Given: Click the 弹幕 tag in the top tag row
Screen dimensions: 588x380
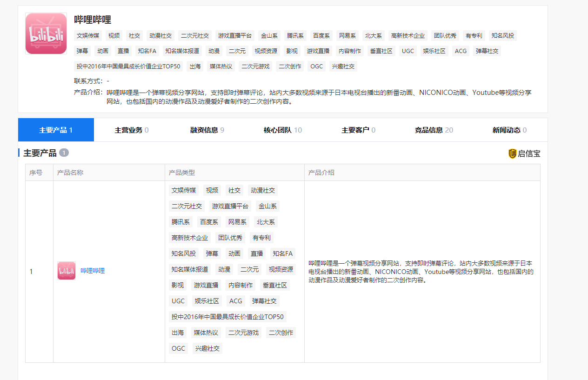Looking at the screenshot, I should pyautogui.click(x=82, y=51).
